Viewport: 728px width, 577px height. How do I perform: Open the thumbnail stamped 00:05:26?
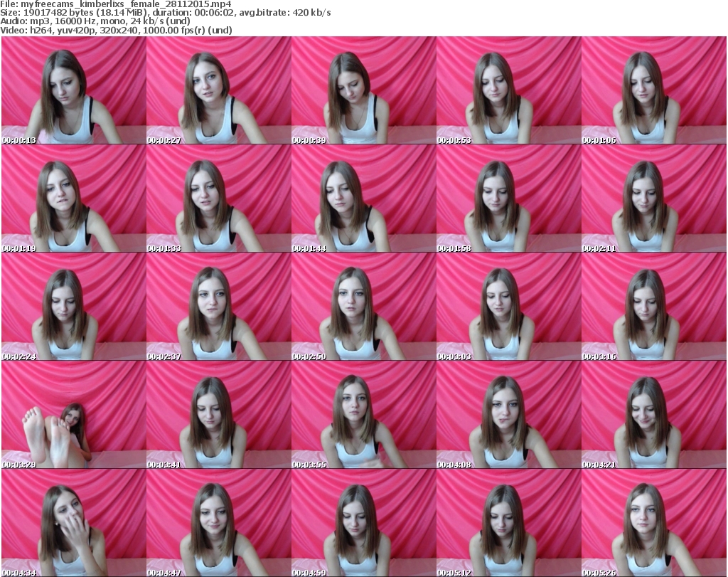coord(654,523)
